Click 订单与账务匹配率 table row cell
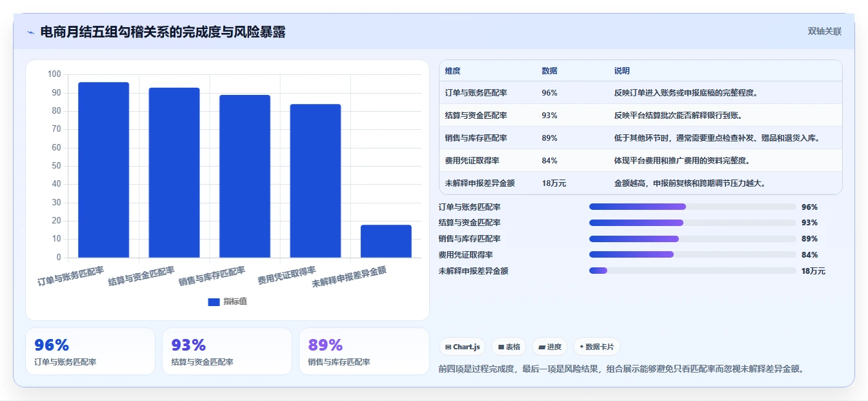This screenshot has height=401, width=868. (476, 93)
